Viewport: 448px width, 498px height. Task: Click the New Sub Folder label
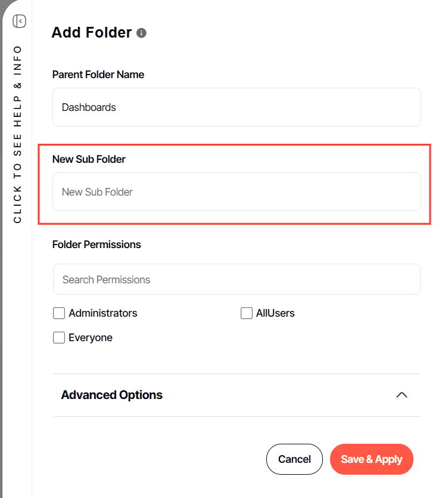point(89,159)
